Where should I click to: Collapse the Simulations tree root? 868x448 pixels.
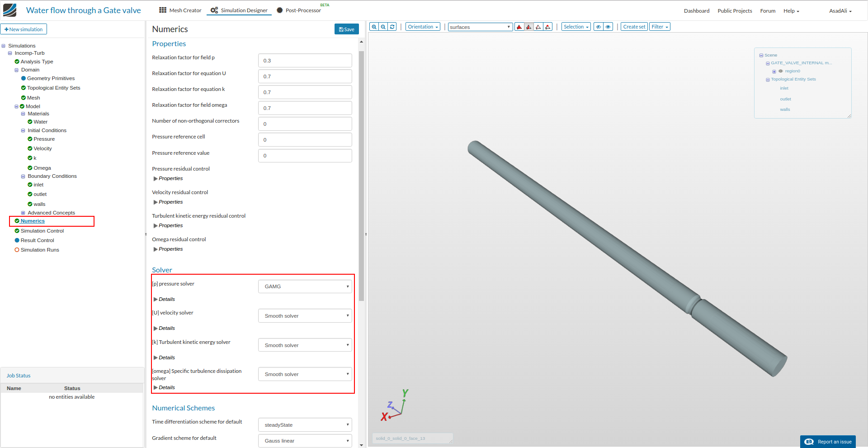point(4,46)
